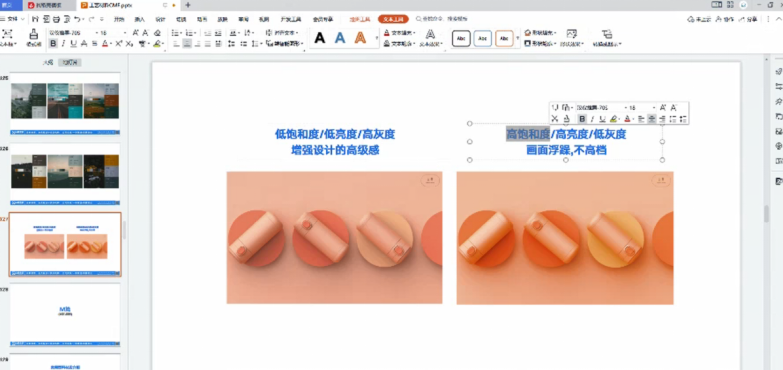Click the highlight color pen in floating toolbar
The width and height of the screenshot is (783, 370).
click(615, 119)
